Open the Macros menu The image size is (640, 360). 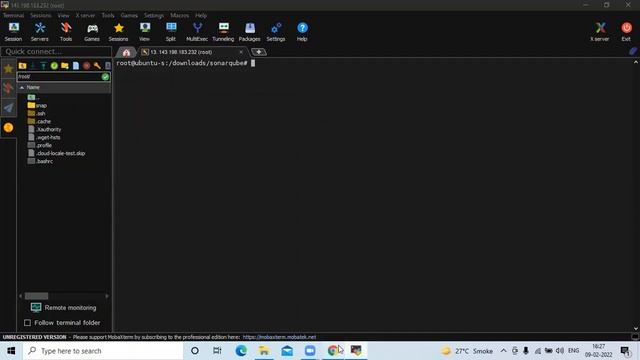pyautogui.click(x=180, y=16)
